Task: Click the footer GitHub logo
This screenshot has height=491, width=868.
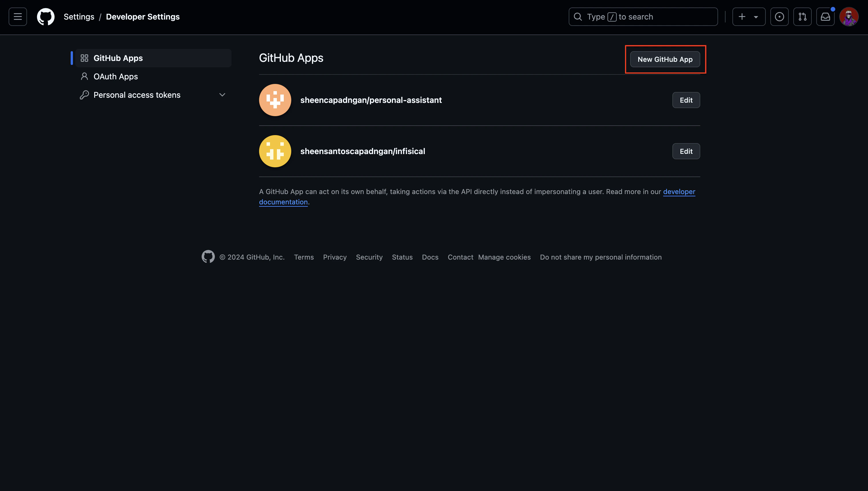Action: point(208,257)
